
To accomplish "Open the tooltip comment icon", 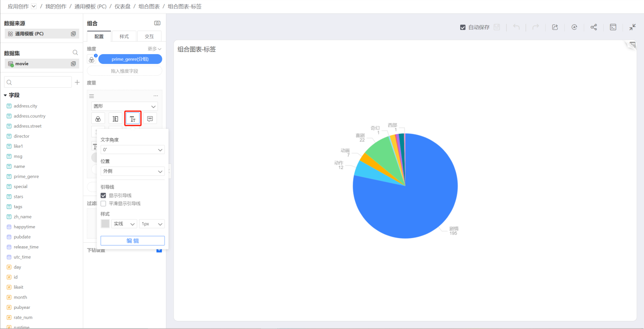I will 150,119.
